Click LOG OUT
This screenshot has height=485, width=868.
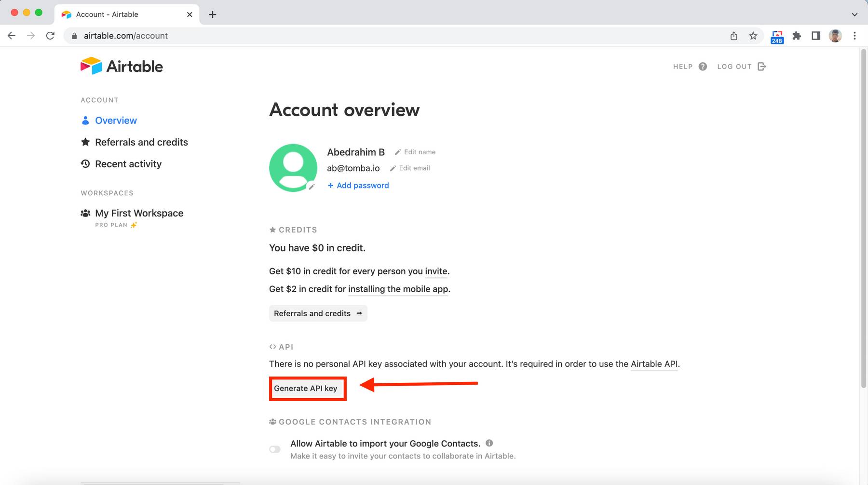click(734, 67)
